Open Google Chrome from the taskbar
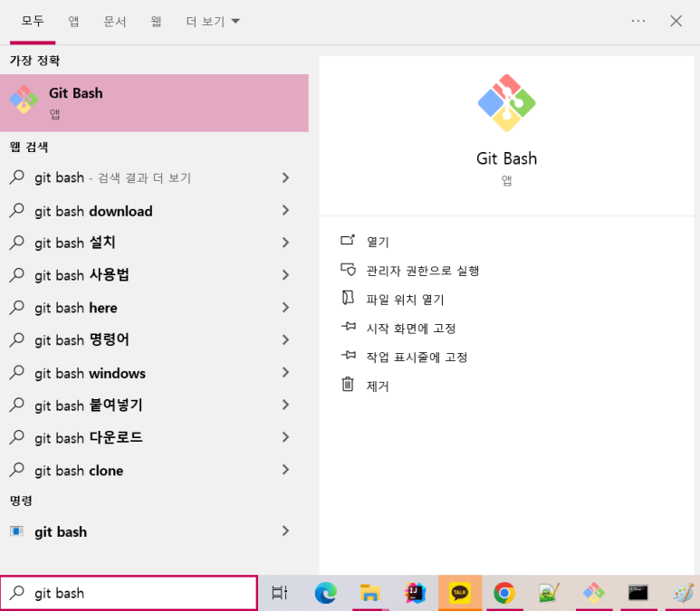This screenshot has width=700, height=611. [504, 593]
